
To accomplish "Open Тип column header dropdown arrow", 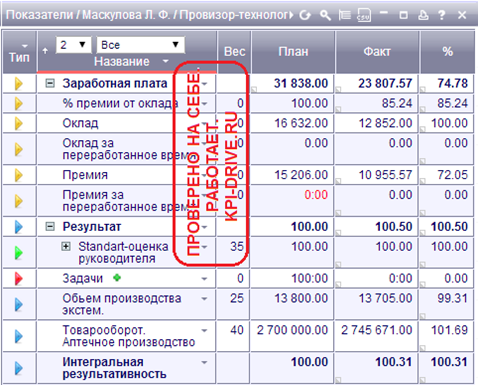I will pyautogui.click(x=24, y=46).
